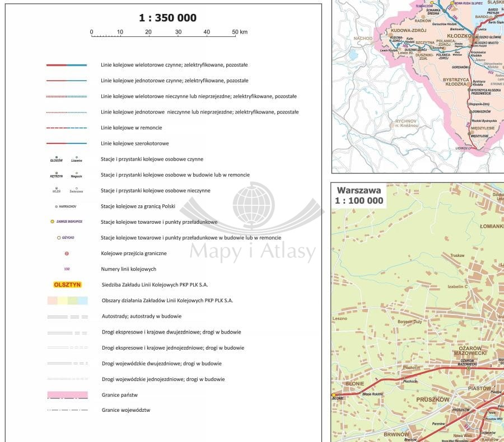Select the Harrachov foreign station legend symbol

click(x=57, y=206)
